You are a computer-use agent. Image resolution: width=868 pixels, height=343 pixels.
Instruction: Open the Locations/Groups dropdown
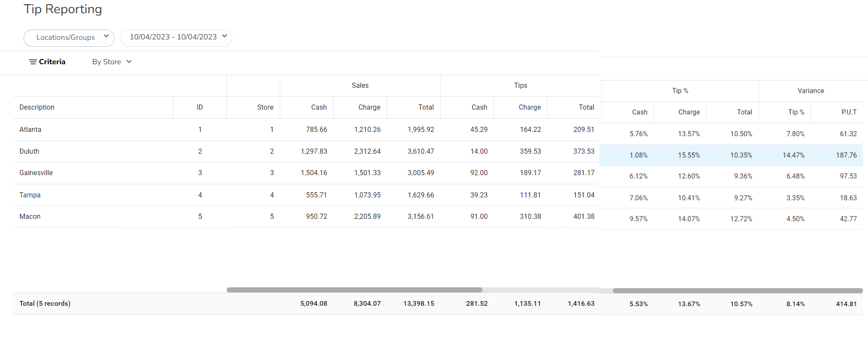pyautogui.click(x=69, y=38)
